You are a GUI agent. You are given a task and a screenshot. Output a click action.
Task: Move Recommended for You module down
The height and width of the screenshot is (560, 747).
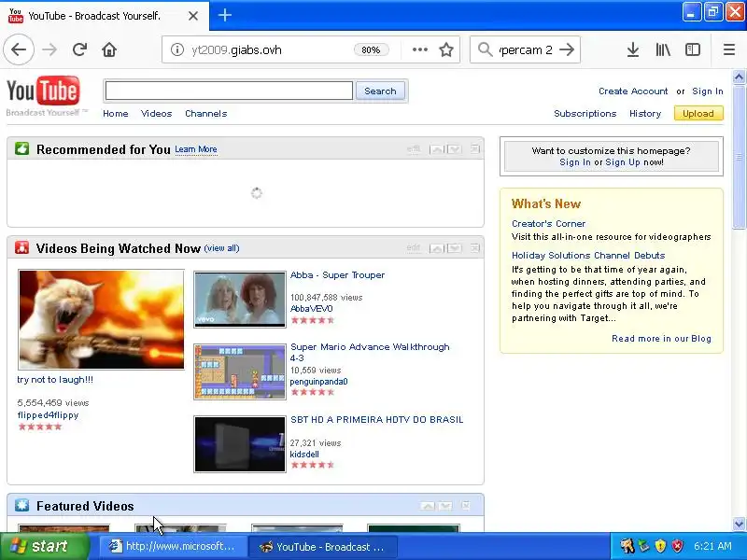pos(454,149)
